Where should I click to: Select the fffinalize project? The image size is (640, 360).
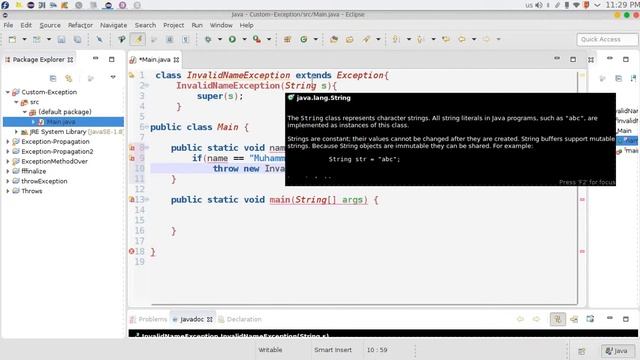point(33,171)
